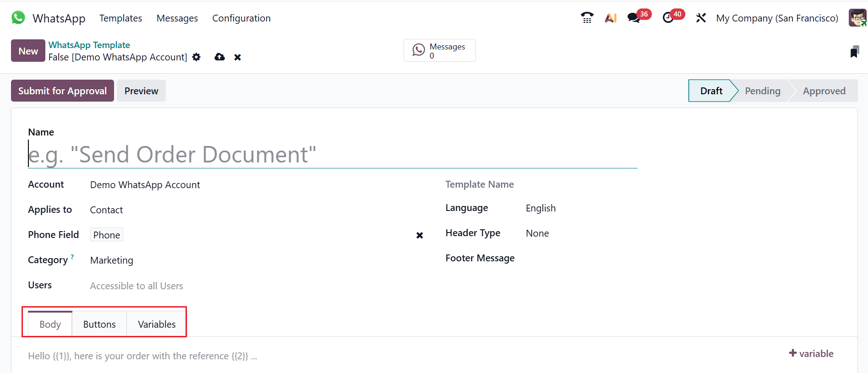Click the bookmark icon at right
Image resolution: width=868 pixels, height=373 pixels.
[854, 52]
